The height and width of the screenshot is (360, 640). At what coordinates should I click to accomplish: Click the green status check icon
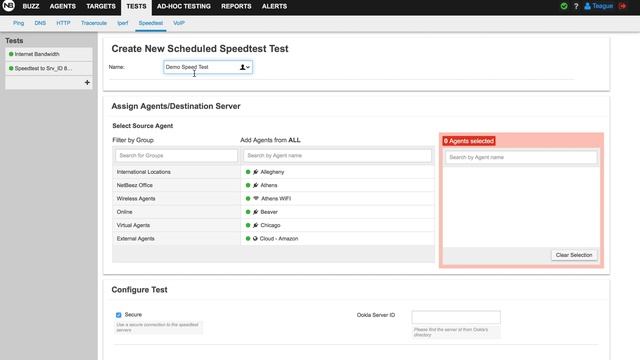pyautogui.click(x=564, y=6)
